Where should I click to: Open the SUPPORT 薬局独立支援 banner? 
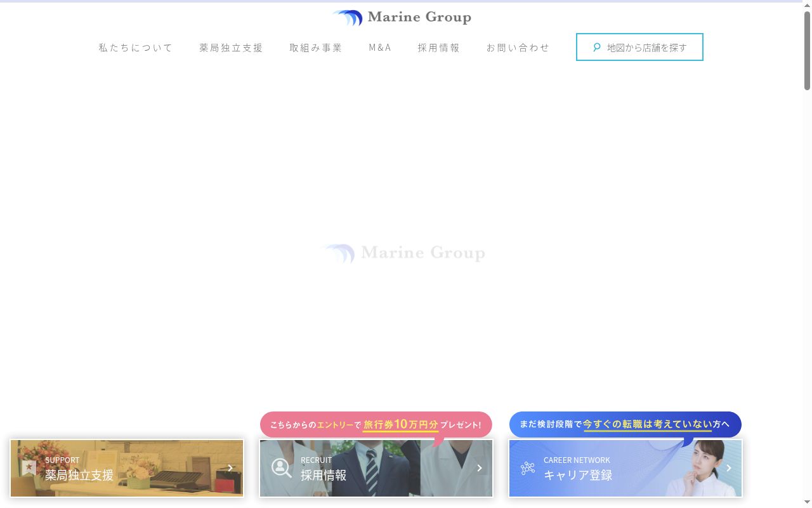click(x=127, y=468)
